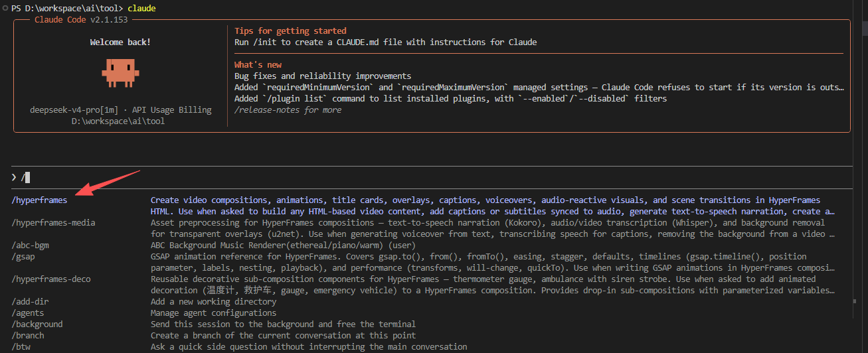
Task: Select the /abc-bgm command
Action: (x=30, y=245)
